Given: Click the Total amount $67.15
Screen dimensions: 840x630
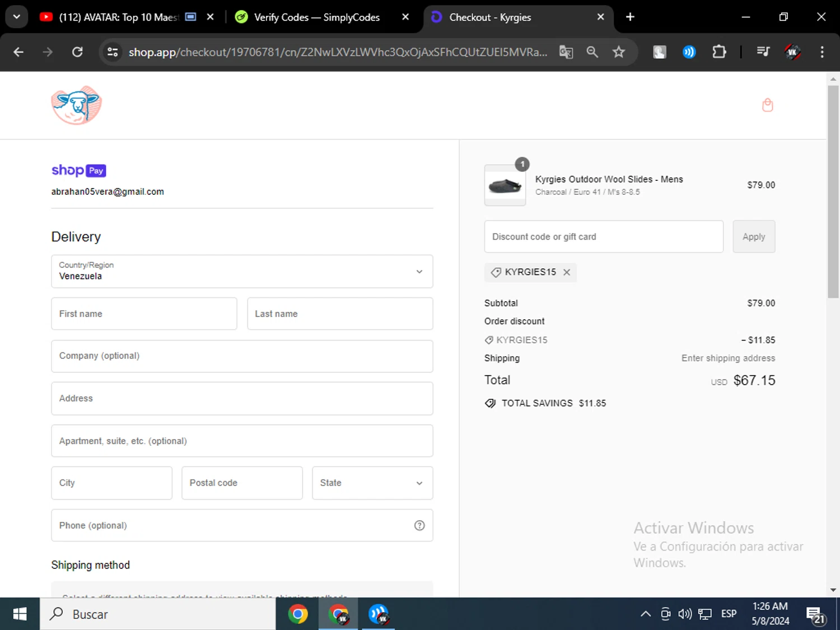Looking at the screenshot, I should (x=754, y=380).
